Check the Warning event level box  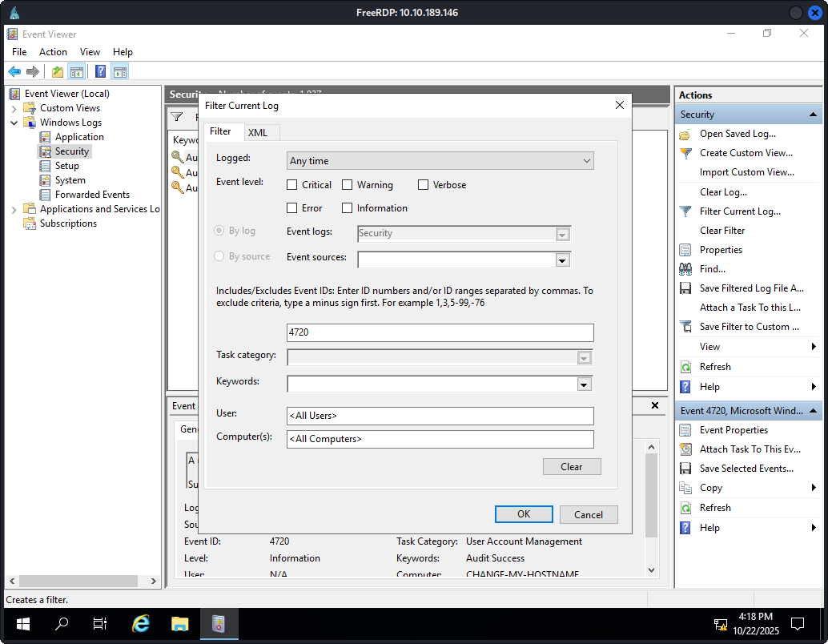click(347, 185)
